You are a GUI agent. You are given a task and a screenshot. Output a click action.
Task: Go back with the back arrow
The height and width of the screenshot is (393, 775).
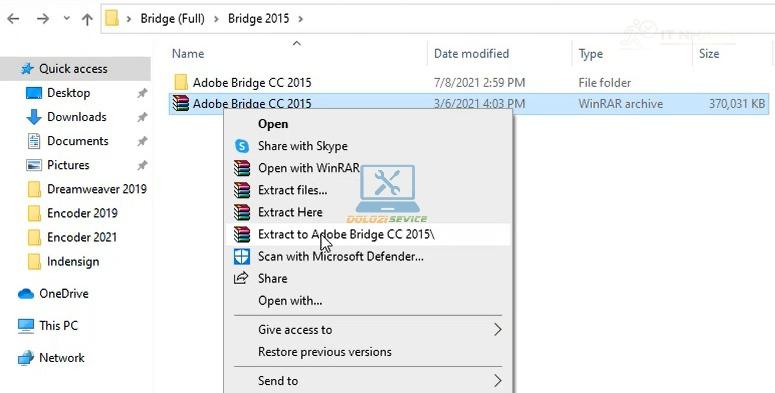point(13,19)
